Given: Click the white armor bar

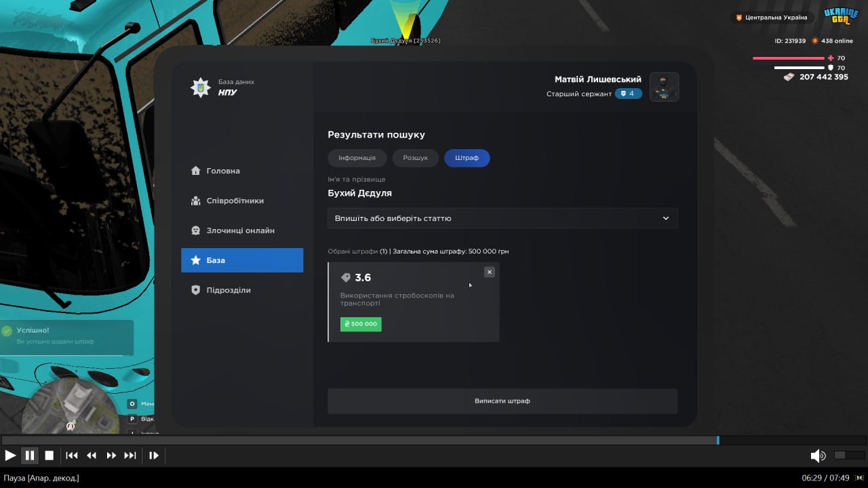Looking at the screenshot, I should pyautogui.click(x=800, y=68).
